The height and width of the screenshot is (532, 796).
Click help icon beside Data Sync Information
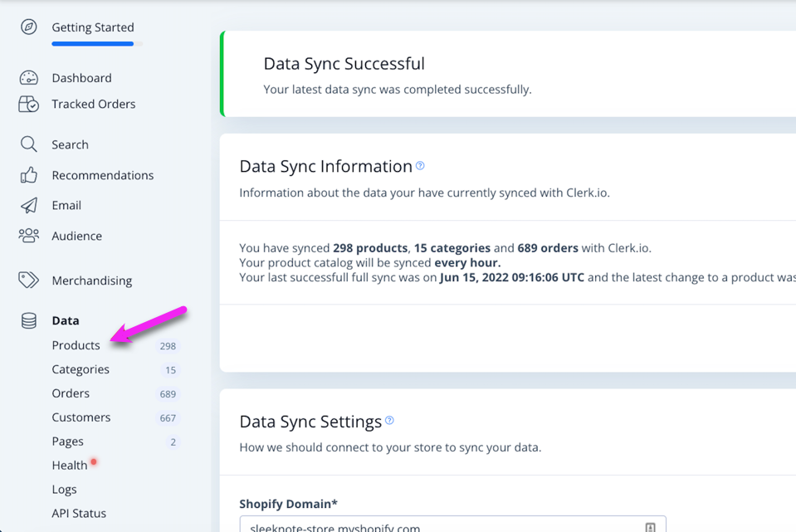coord(420,165)
